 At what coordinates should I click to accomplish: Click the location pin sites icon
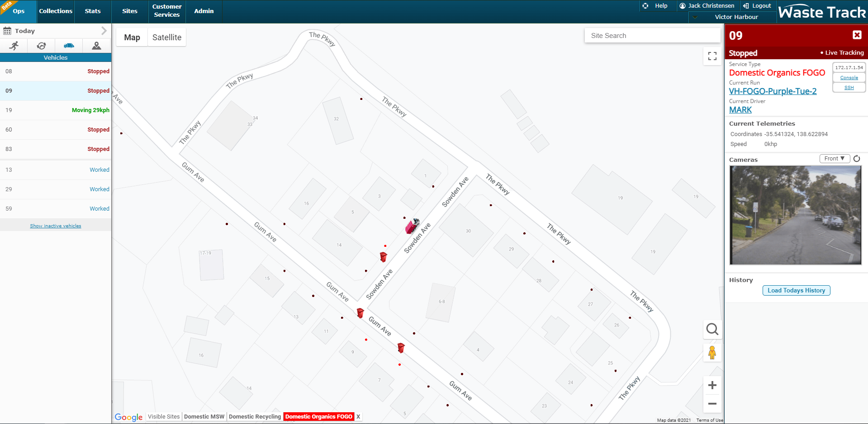click(96, 46)
